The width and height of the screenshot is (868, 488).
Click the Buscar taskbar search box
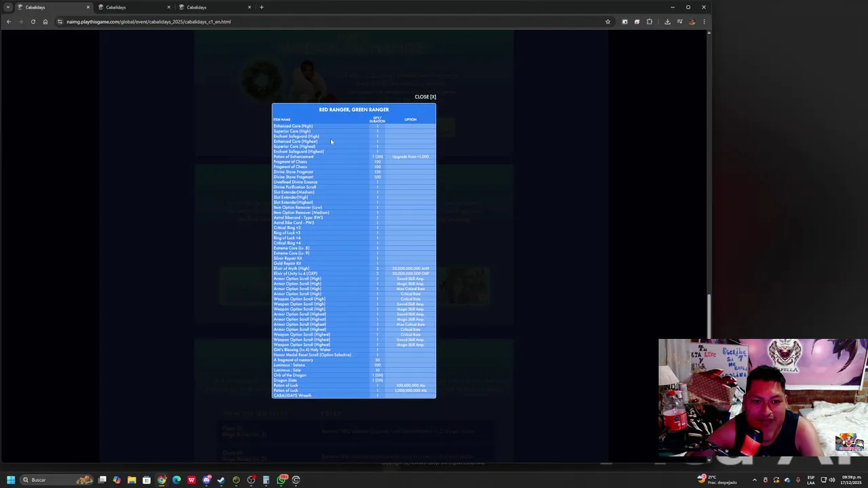point(56,480)
